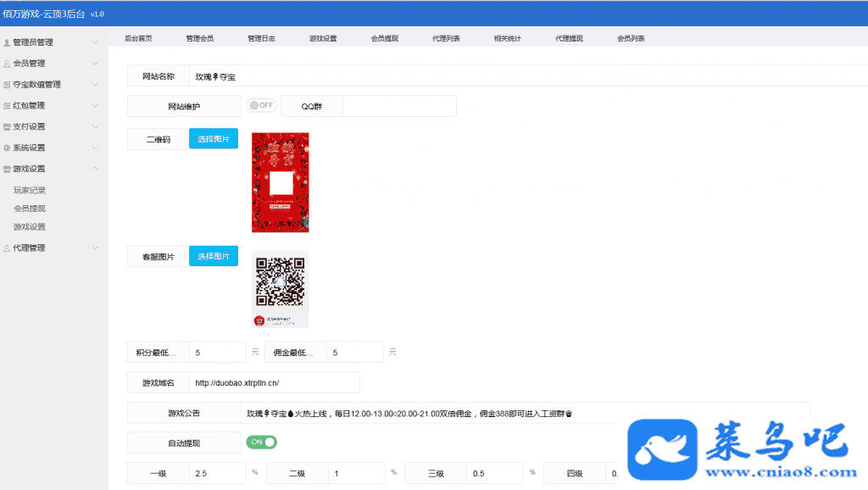The width and height of the screenshot is (868, 490).
Task: Click the 一级 percentage field
Action: click(x=218, y=473)
